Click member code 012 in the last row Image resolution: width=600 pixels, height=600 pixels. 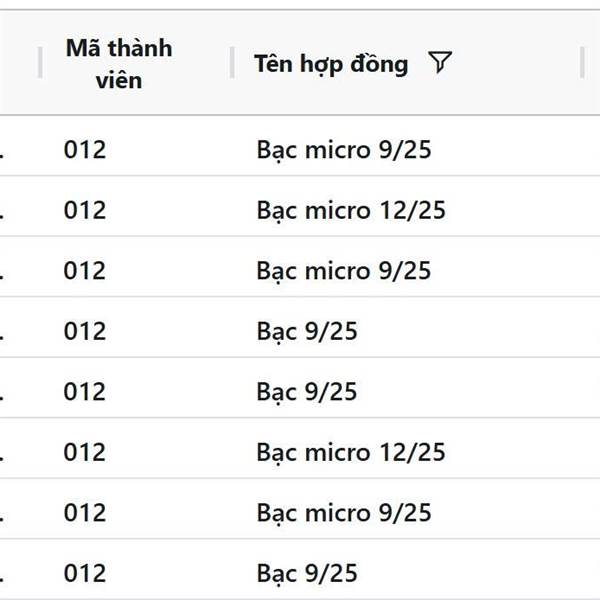[x=85, y=573]
